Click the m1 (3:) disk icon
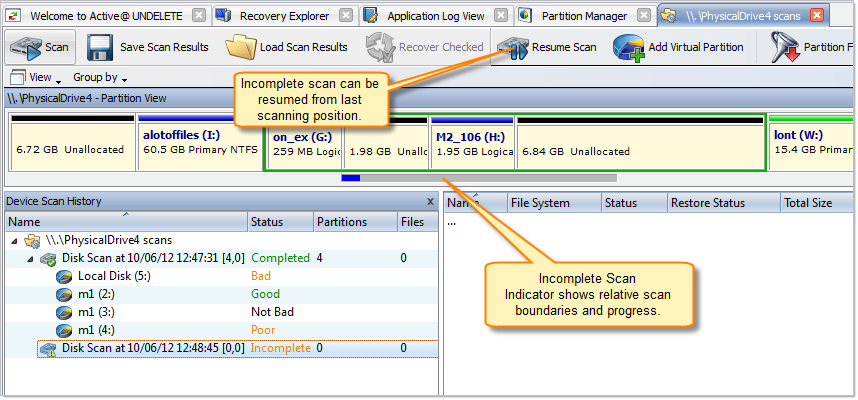 click(64, 313)
